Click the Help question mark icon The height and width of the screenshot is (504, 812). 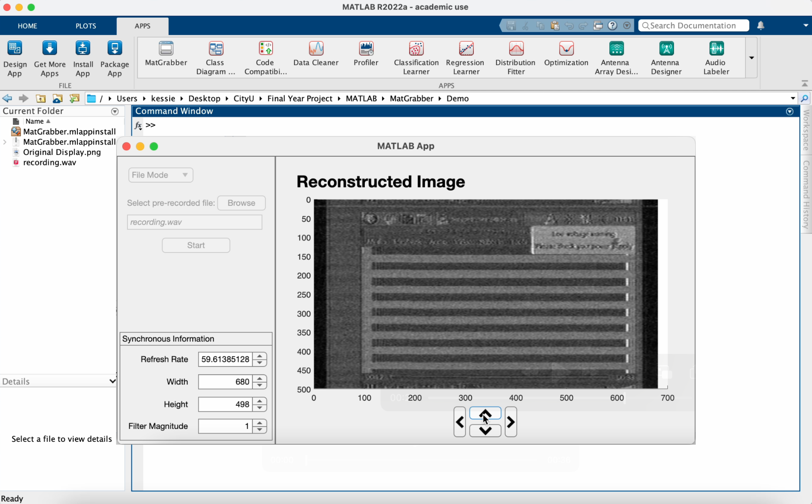pyautogui.click(x=612, y=26)
